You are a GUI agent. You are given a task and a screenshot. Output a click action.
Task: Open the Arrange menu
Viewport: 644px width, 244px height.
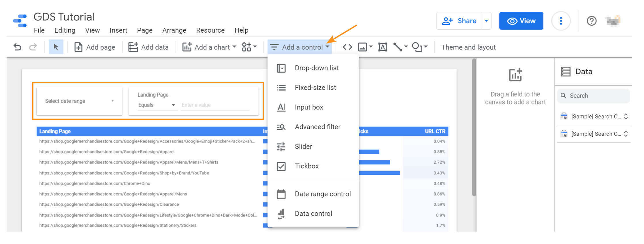point(174,30)
